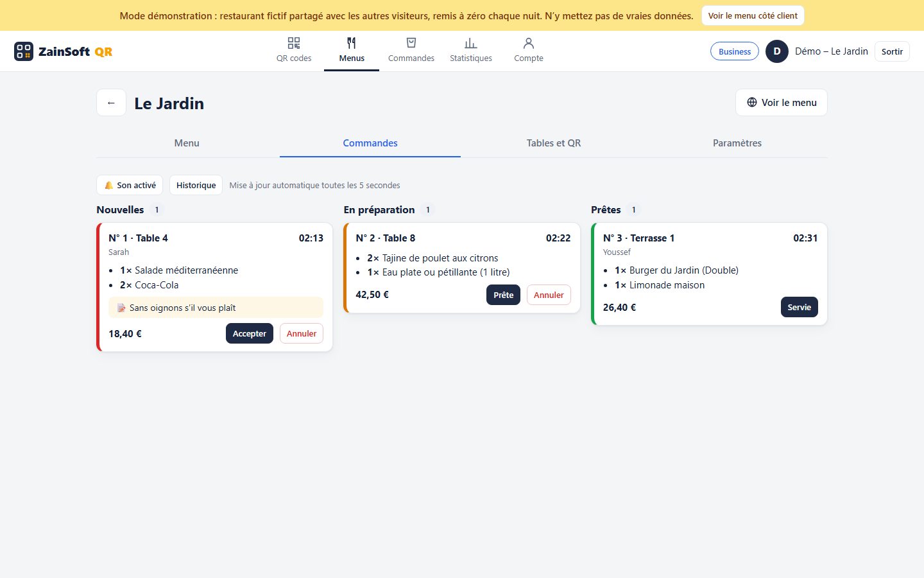The width and height of the screenshot is (924, 578).
Task: Select the Commandes sub-tab under Le Jardin
Action: click(x=370, y=143)
